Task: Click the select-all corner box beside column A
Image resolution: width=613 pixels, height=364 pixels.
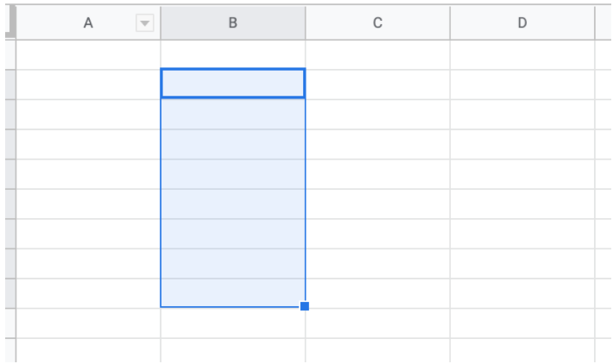Action: (10, 22)
